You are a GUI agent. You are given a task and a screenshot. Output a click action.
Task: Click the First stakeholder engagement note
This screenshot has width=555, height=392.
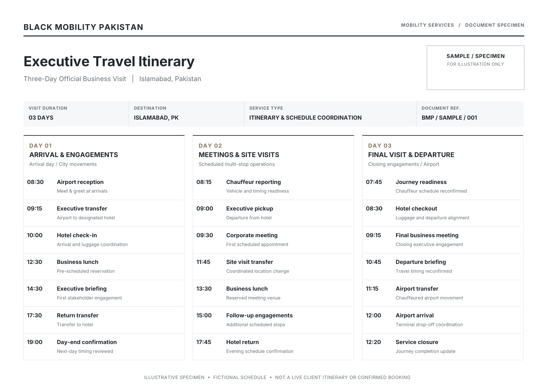point(89,298)
